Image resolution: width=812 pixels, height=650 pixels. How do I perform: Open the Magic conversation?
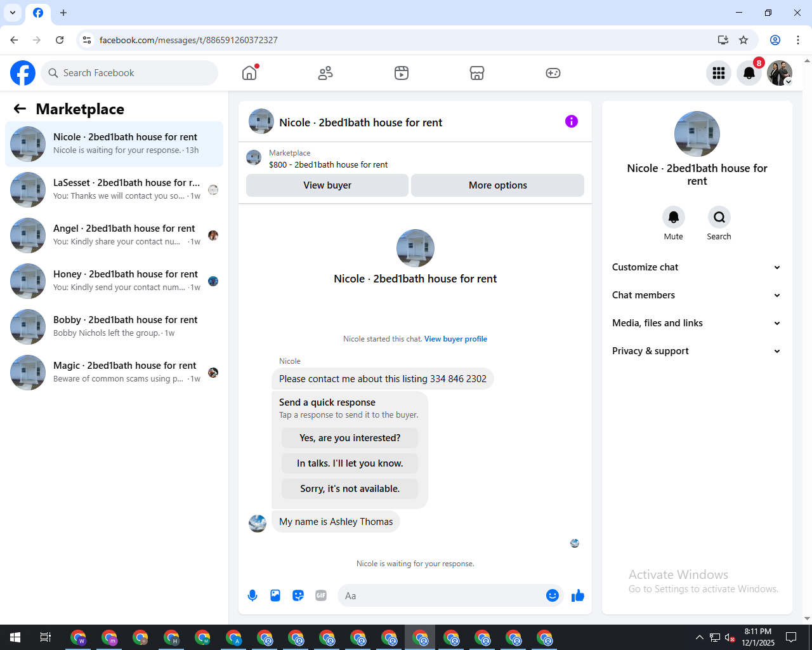pyautogui.click(x=114, y=373)
